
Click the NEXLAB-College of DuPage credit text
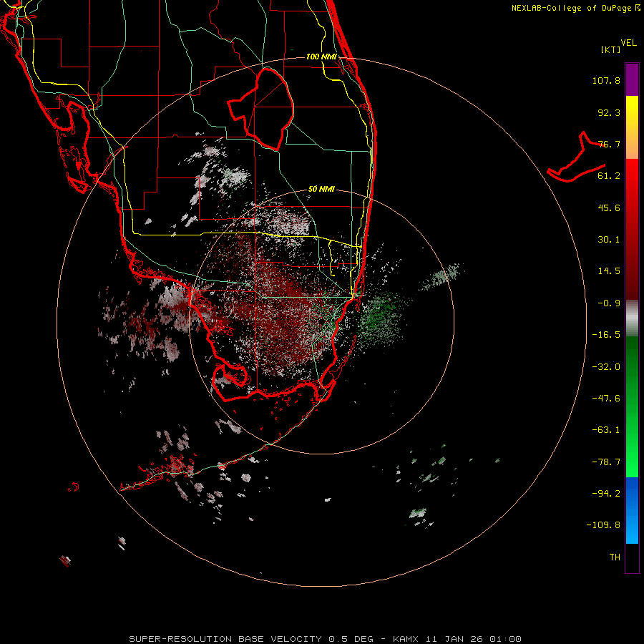point(575,8)
